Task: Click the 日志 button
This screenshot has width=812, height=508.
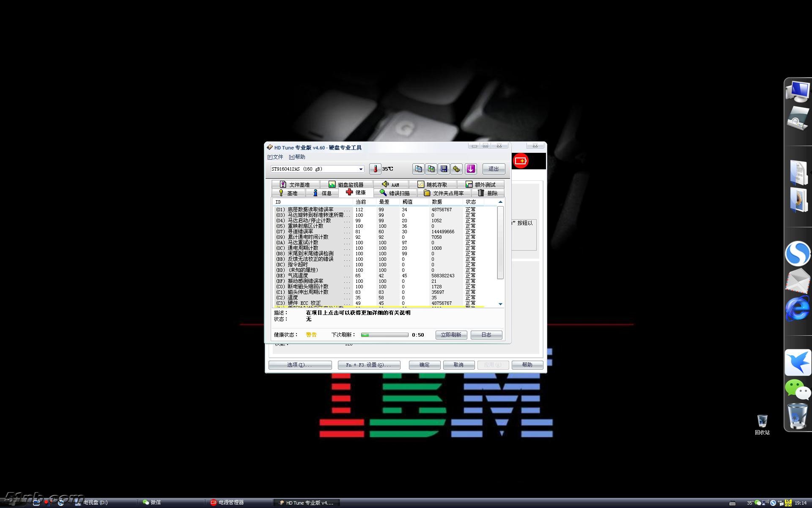Action: pyautogui.click(x=486, y=335)
